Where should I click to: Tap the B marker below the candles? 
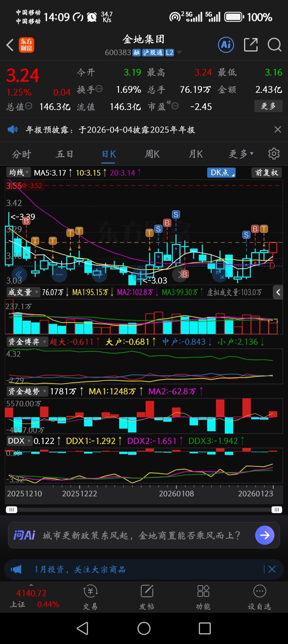tap(184, 274)
